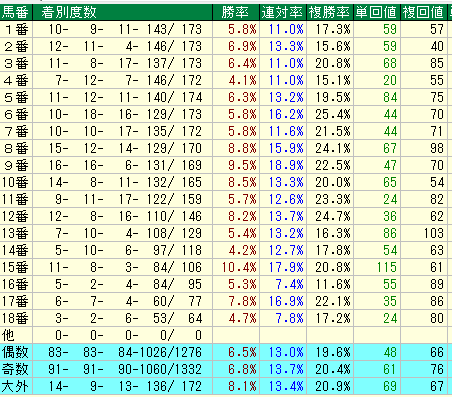Click the 18.9% 連対率 in 9番 row

click(286, 165)
